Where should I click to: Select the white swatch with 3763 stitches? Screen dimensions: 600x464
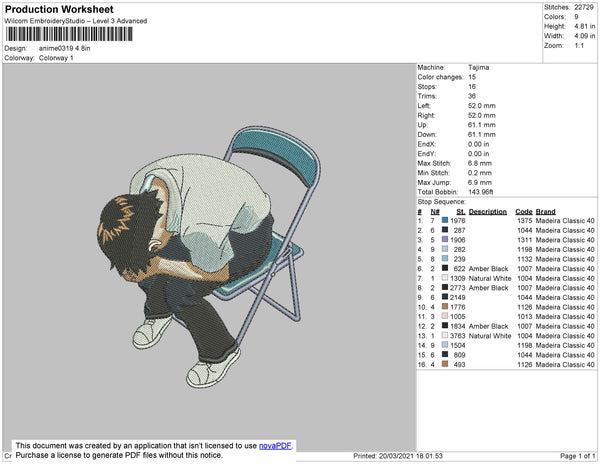[x=445, y=335]
